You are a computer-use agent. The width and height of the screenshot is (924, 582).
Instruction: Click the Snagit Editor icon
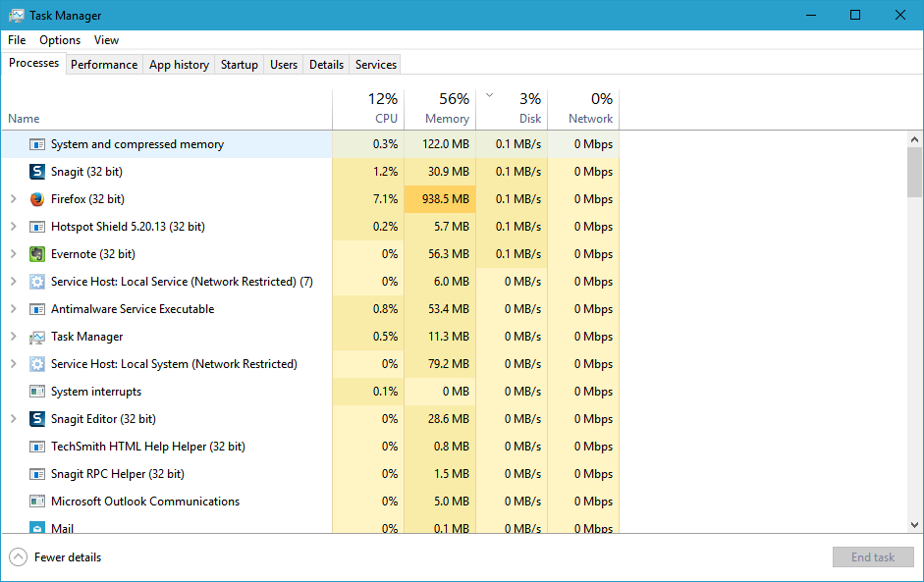click(36, 418)
